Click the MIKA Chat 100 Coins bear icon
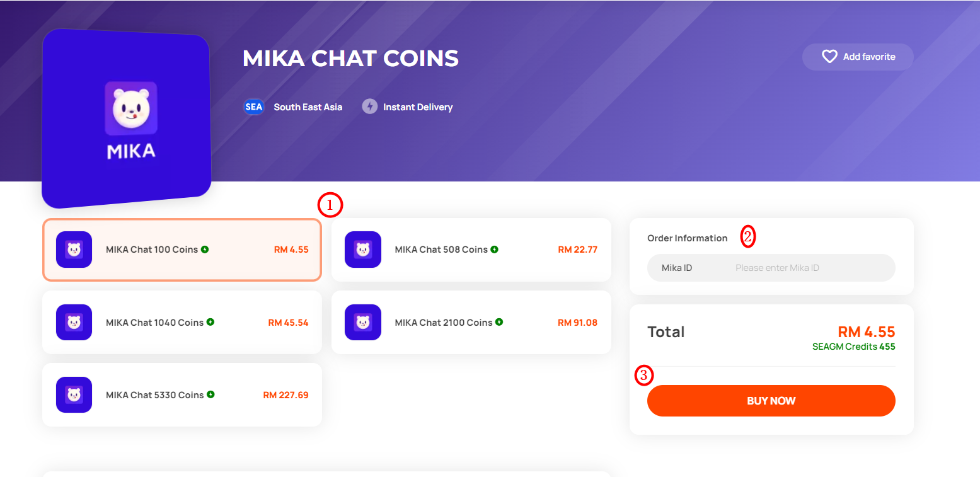The image size is (980, 477). click(x=74, y=250)
